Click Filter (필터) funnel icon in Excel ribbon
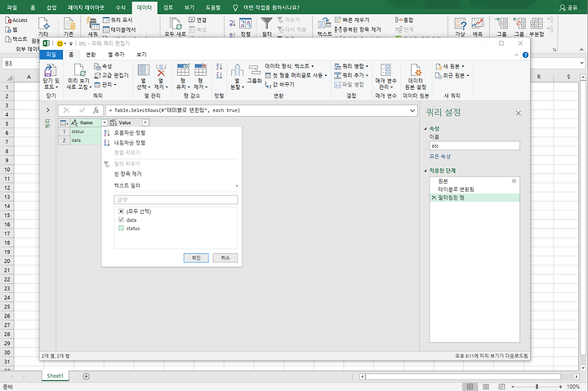 click(x=266, y=24)
